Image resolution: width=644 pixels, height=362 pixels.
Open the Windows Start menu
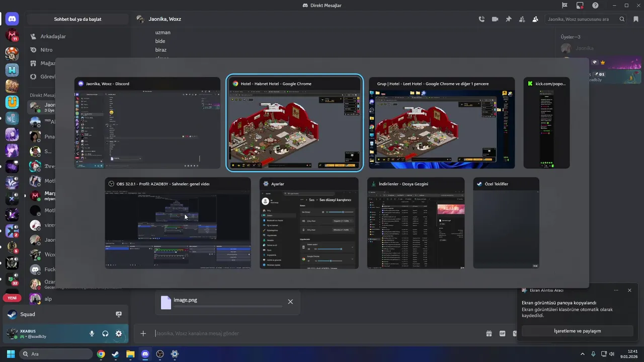(x=11, y=354)
